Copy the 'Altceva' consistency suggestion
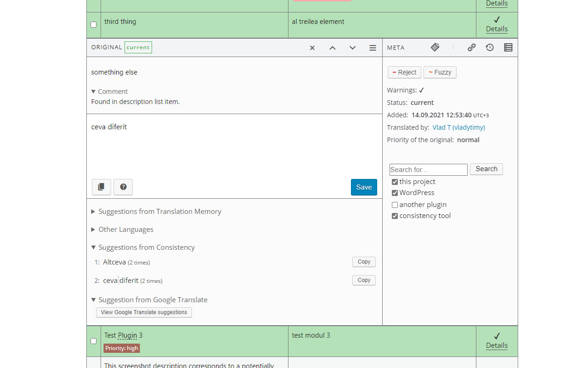588x368 pixels. (364, 262)
